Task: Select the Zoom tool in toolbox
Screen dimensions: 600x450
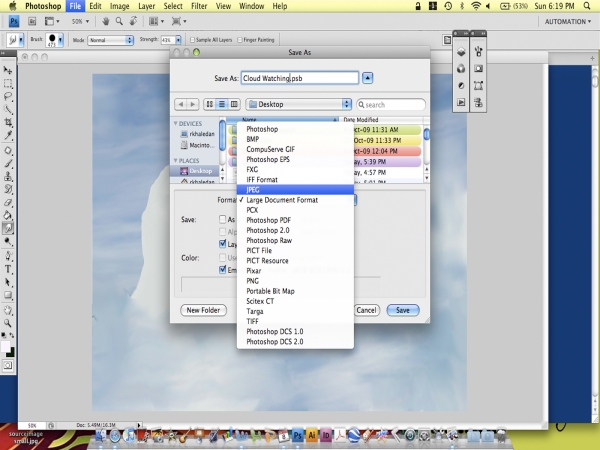Action: [x=8, y=323]
